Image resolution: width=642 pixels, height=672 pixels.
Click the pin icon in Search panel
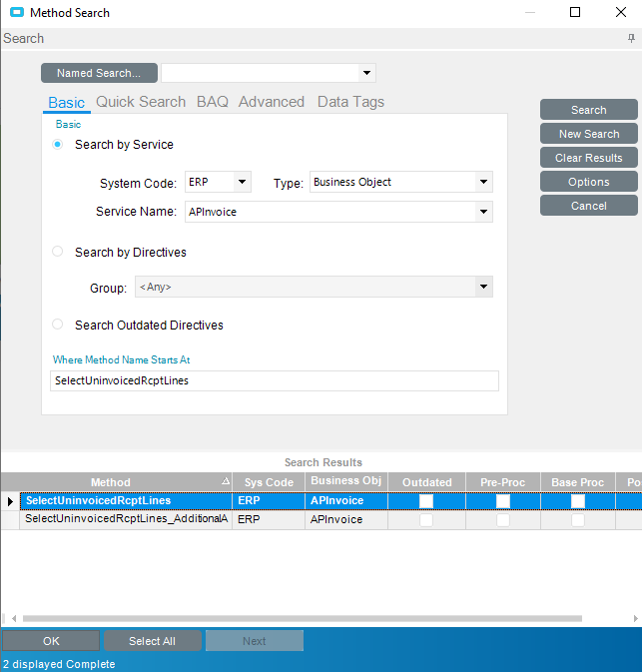pyautogui.click(x=631, y=38)
